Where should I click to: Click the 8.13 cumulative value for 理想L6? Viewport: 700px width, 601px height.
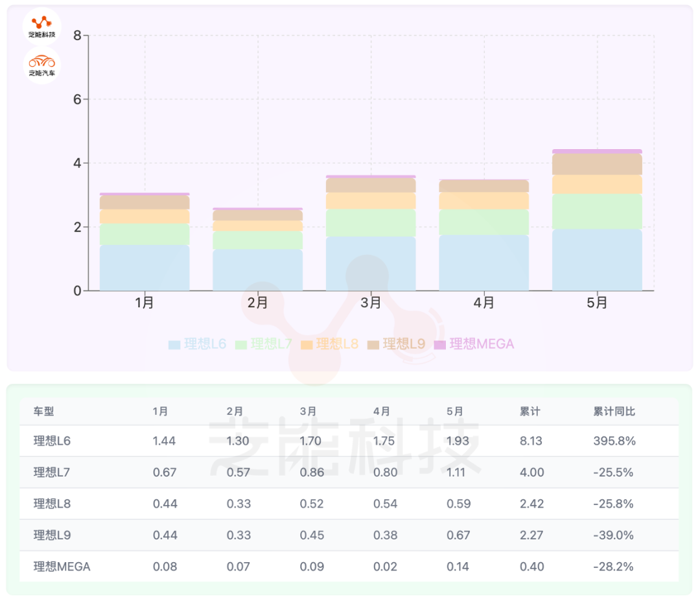531,441
